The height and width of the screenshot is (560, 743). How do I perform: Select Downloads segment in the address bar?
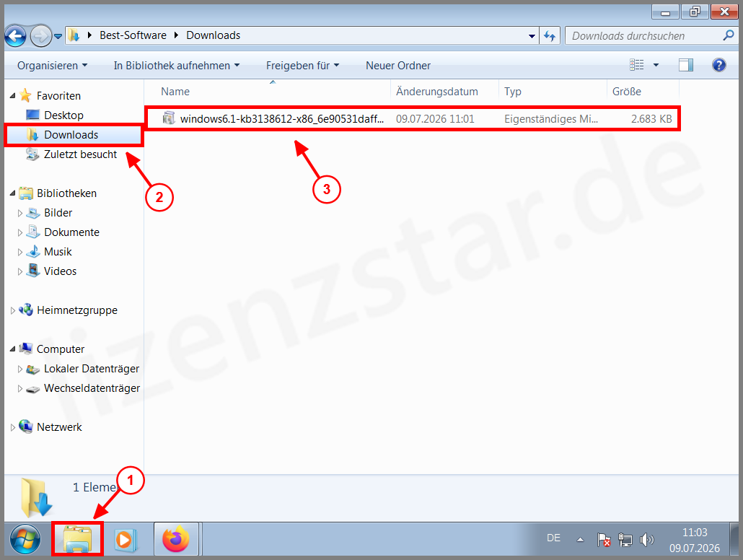coord(214,35)
